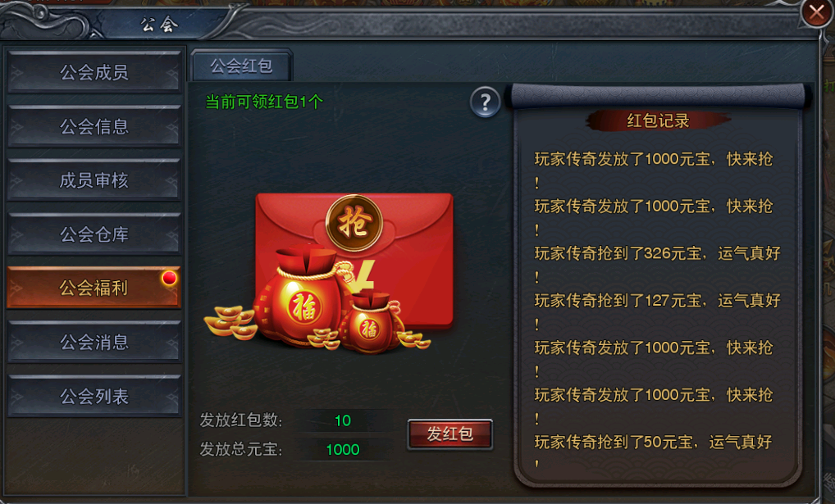Open 公会列表 section
Viewport: 835px width, 504px height.
point(94,396)
